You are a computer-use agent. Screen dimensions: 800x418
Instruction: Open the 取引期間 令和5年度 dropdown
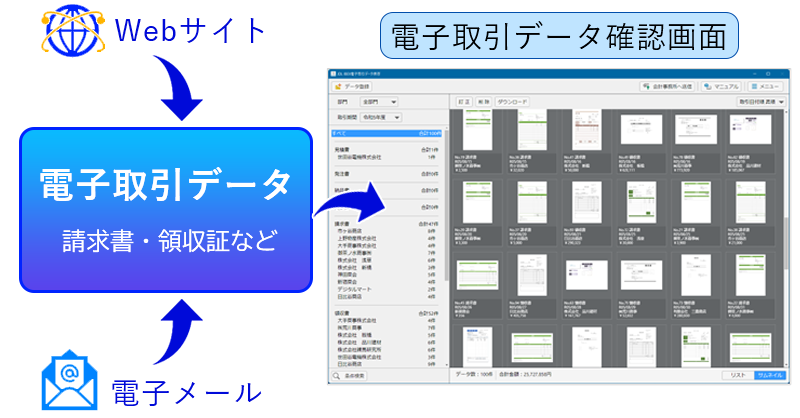click(381, 117)
